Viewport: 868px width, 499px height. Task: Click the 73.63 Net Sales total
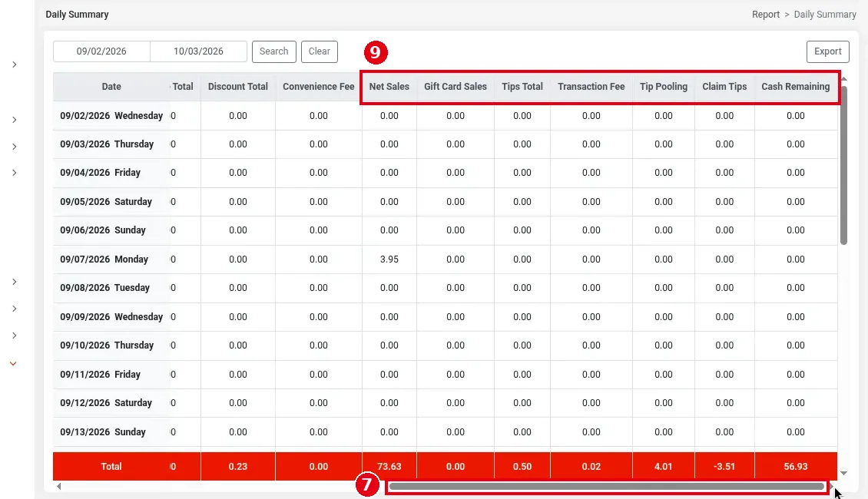[389, 466]
